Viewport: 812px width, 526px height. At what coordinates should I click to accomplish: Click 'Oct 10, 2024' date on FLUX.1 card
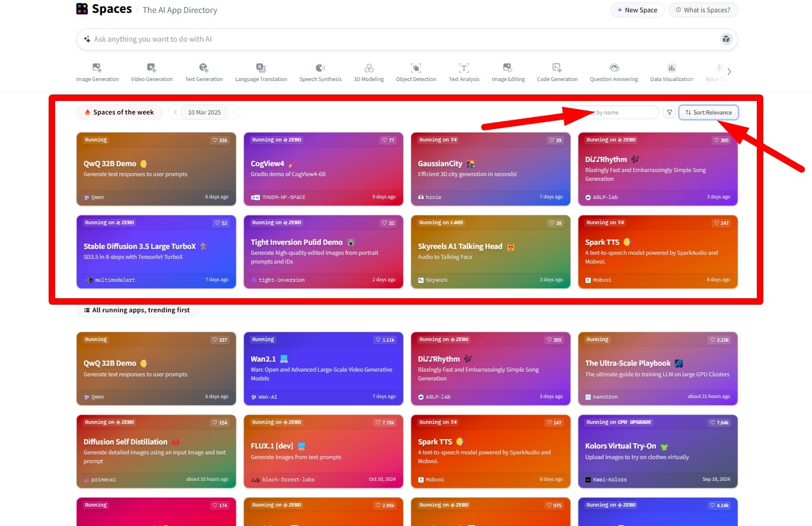[382, 480]
